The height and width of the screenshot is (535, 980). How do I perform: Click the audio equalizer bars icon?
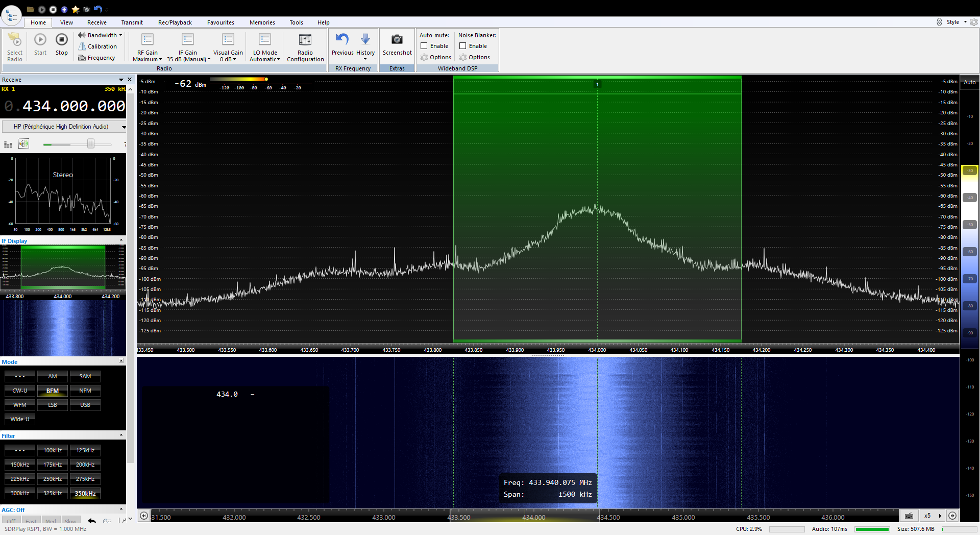coord(8,144)
